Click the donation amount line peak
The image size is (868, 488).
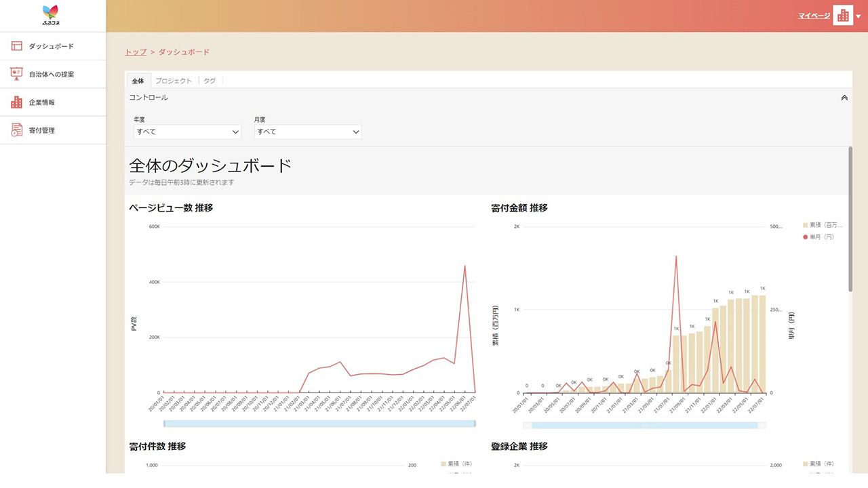click(676, 257)
